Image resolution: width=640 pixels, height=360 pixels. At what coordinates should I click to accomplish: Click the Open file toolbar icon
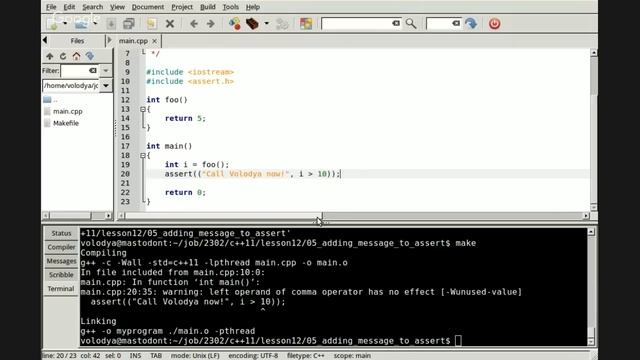(x=81, y=24)
